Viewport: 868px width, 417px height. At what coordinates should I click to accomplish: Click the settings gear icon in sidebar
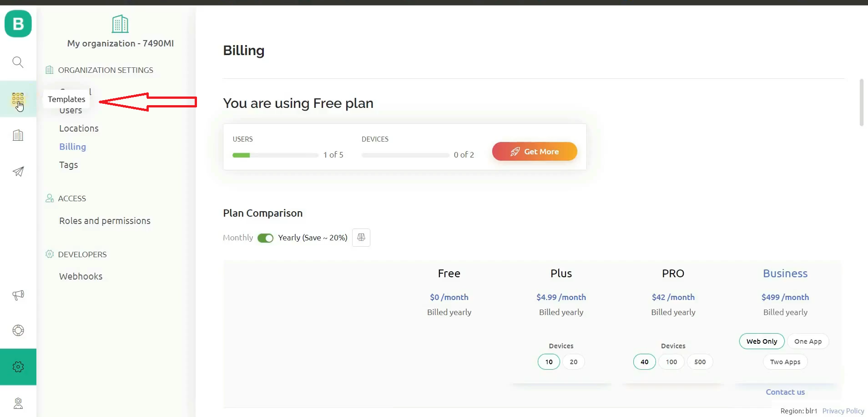18,367
